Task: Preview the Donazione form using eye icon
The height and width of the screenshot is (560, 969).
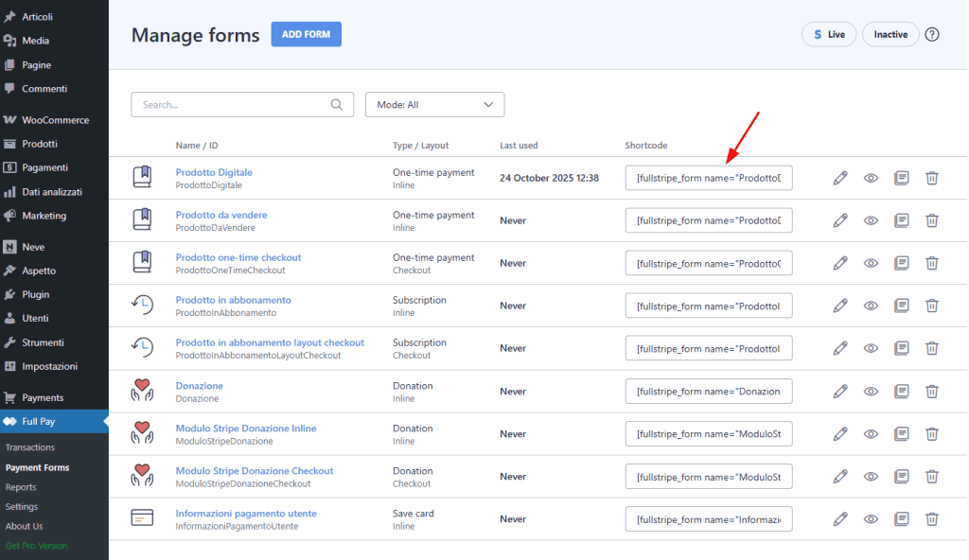Action: (871, 391)
